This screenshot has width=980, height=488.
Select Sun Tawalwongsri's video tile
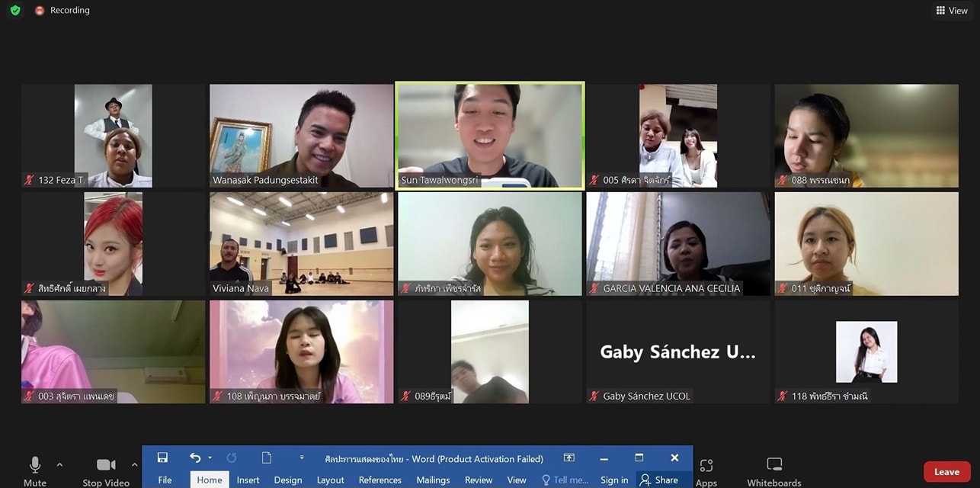click(x=489, y=135)
